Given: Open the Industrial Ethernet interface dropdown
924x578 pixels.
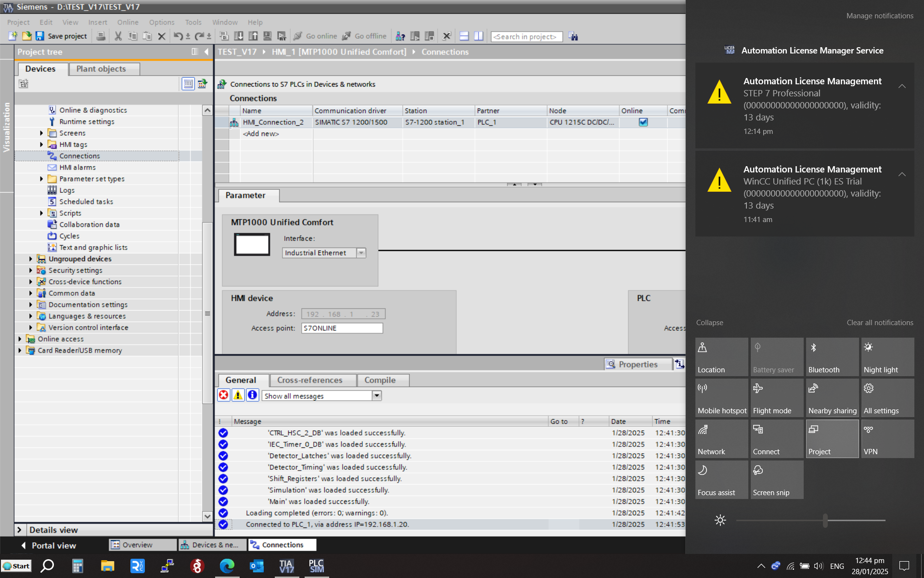Looking at the screenshot, I should point(361,253).
